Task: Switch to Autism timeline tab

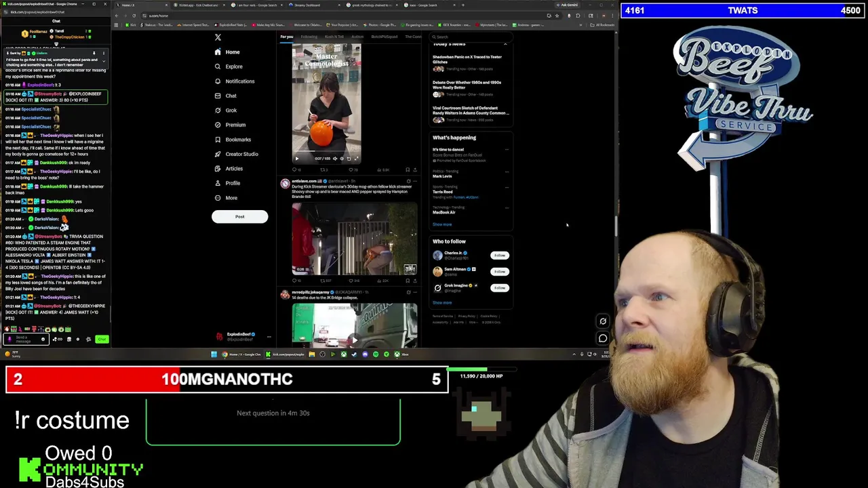Action: pos(357,37)
